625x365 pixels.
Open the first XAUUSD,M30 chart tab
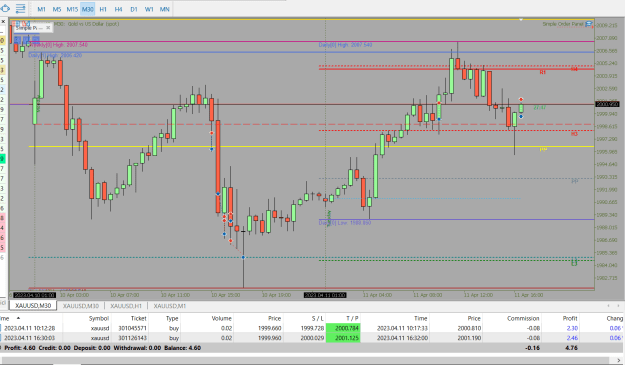(33, 306)
